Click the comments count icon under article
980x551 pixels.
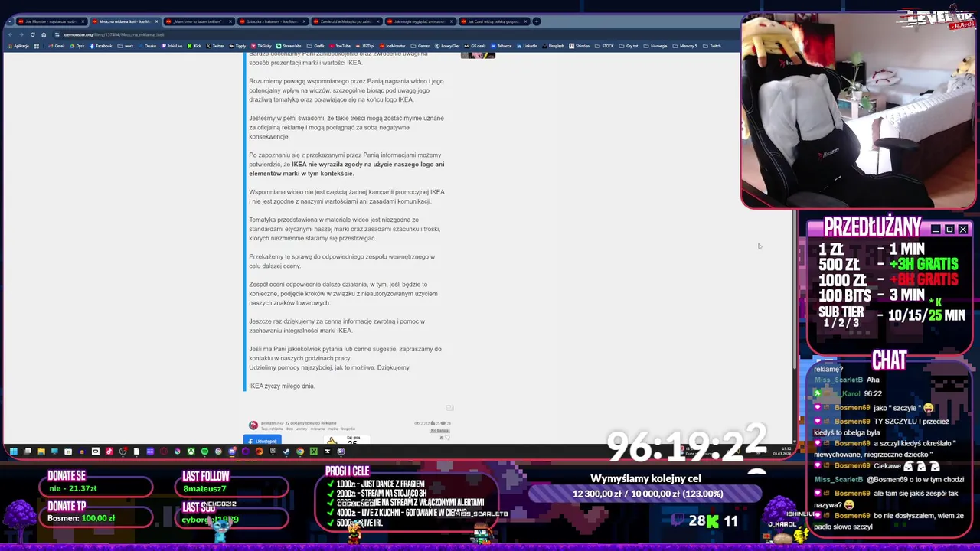443,423
